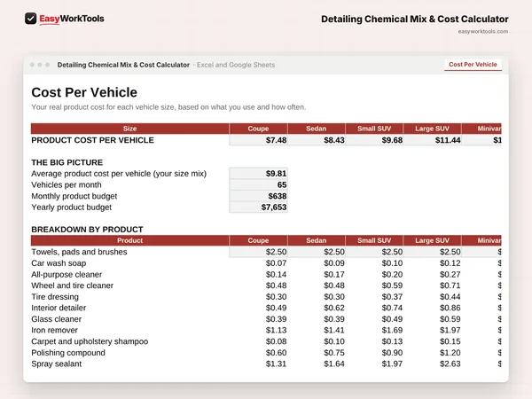The height and width of the screenshot is (399, 532).
Task: Select the Sedan header in the size row
Action: pyautogui.click(x=317, y=129)
